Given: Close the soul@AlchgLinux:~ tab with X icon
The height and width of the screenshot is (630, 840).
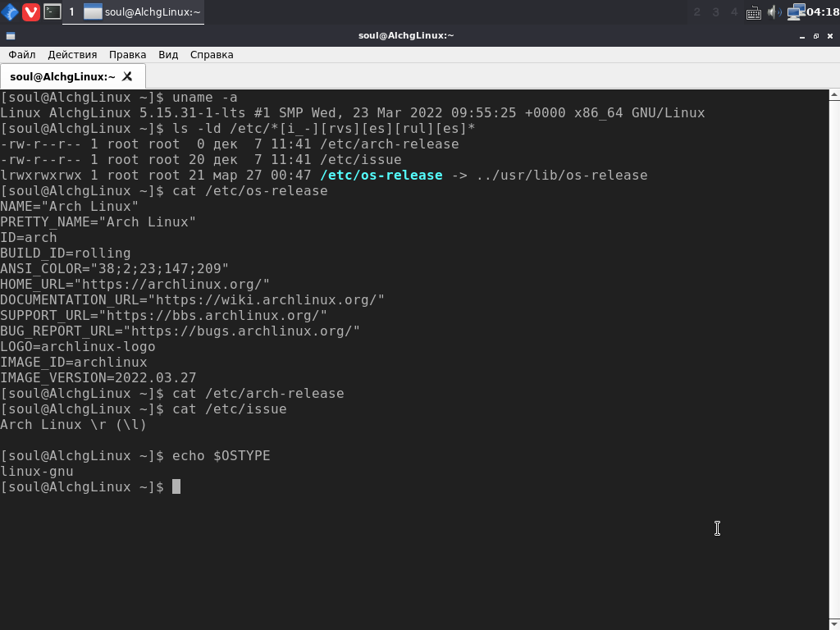Looking at the screenshot, I should [x=127, y=76].
